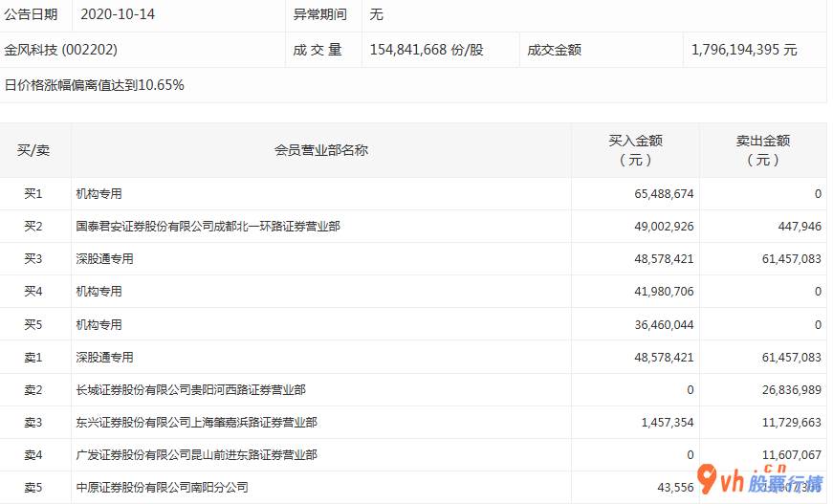This screenshot has width=833, height=504.
Task: Click 广发证券昆山前进东路证券营业部 name
Action: 197,455
